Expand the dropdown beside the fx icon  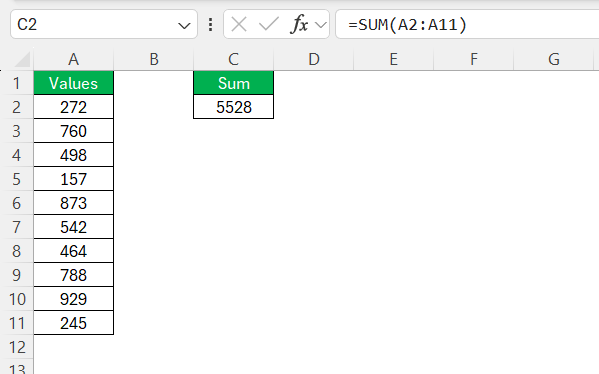click(321, 25)
